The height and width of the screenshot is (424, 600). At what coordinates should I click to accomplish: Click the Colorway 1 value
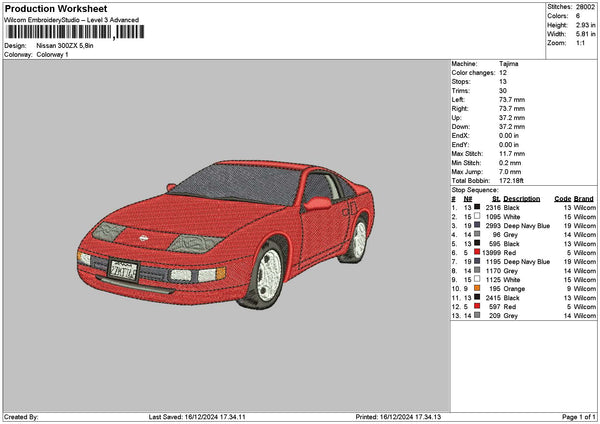tap(52, 55)
